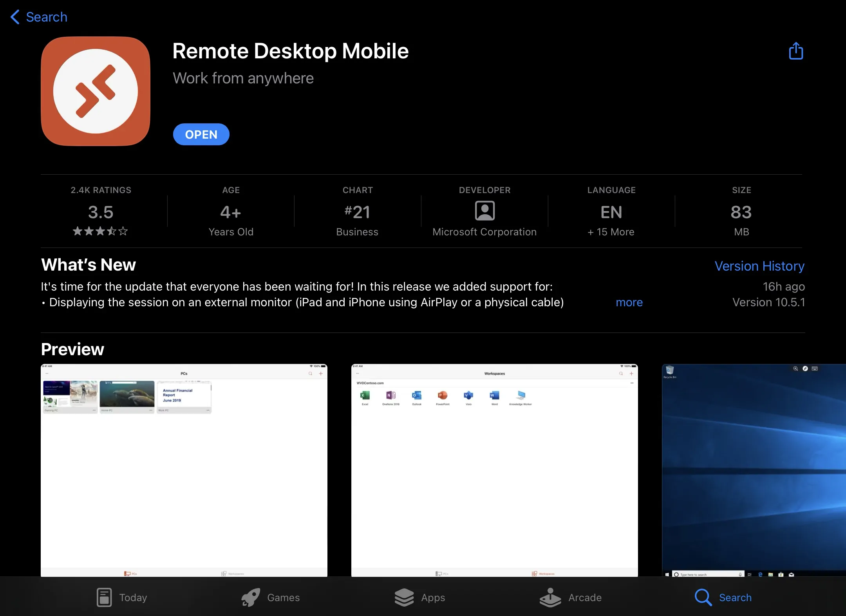Tap the Remote Desktop Mobile title

pyautogui.click(x=291, y=51)
